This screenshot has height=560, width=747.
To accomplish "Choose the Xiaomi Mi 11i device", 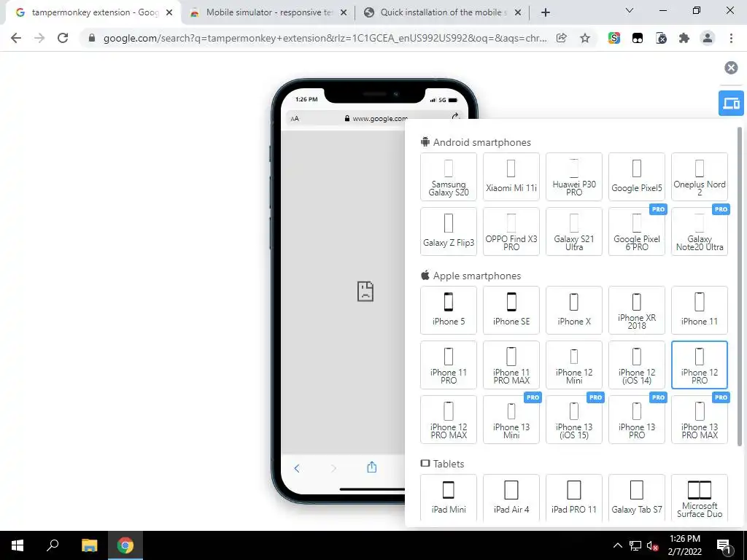I will click(511, 176).
